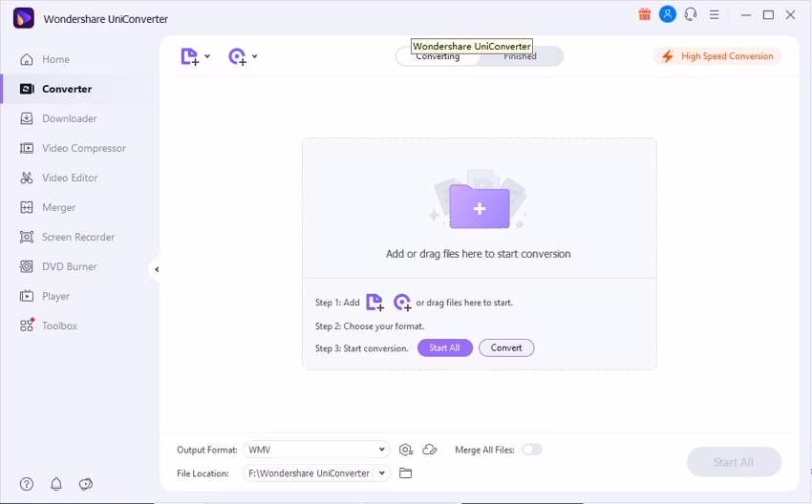Click the Video Compressor icon
The width and height of the screenshot is (812, 504).
[27, 148]
